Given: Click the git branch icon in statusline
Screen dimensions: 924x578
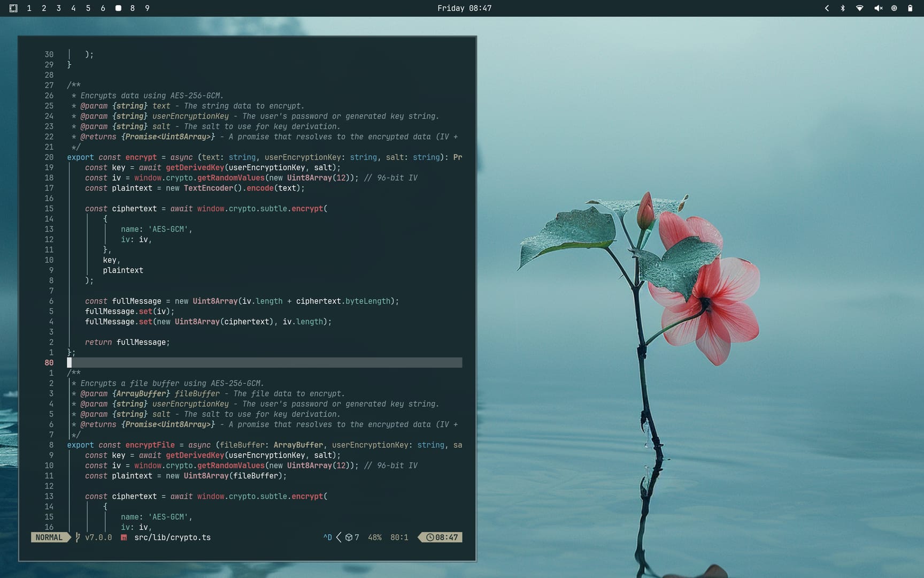Looking at the screenshot, I should (x=78, y=537).
